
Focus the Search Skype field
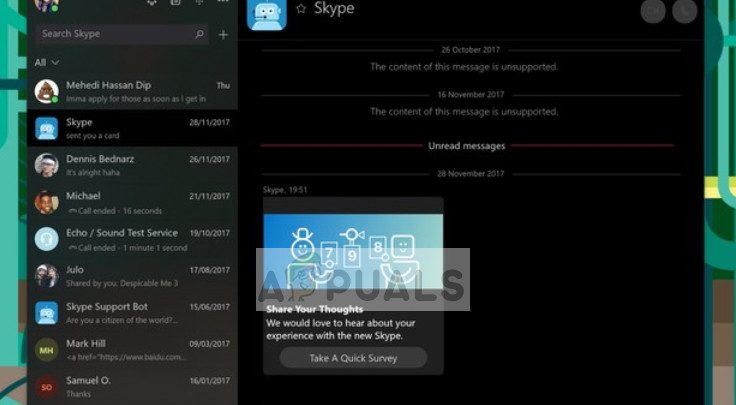(x=122, y=34)
